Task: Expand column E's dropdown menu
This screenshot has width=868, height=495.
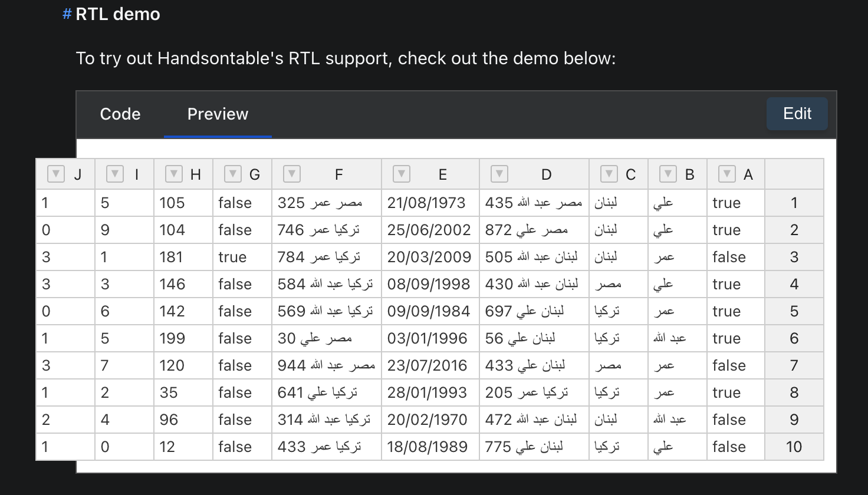Action: coord(402,174)
